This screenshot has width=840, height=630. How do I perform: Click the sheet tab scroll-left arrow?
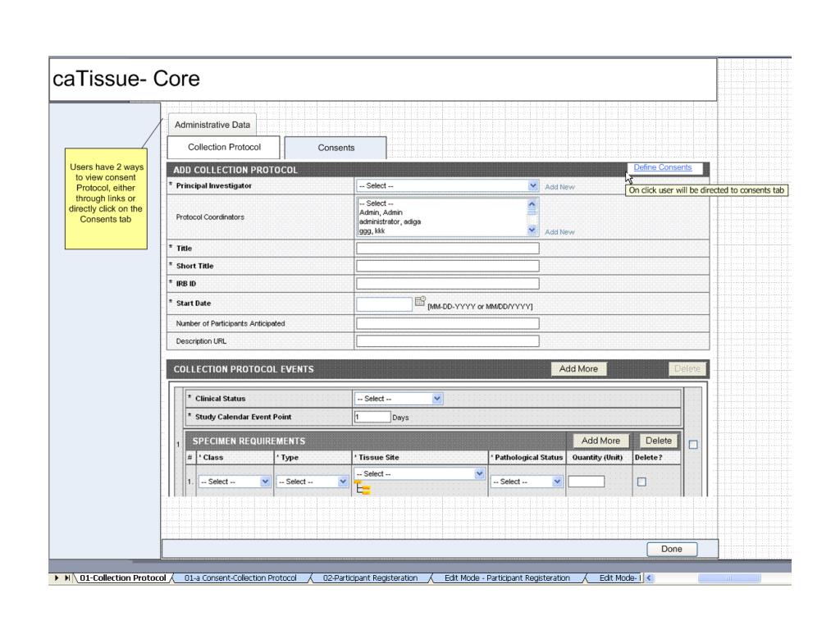(650, 578)
